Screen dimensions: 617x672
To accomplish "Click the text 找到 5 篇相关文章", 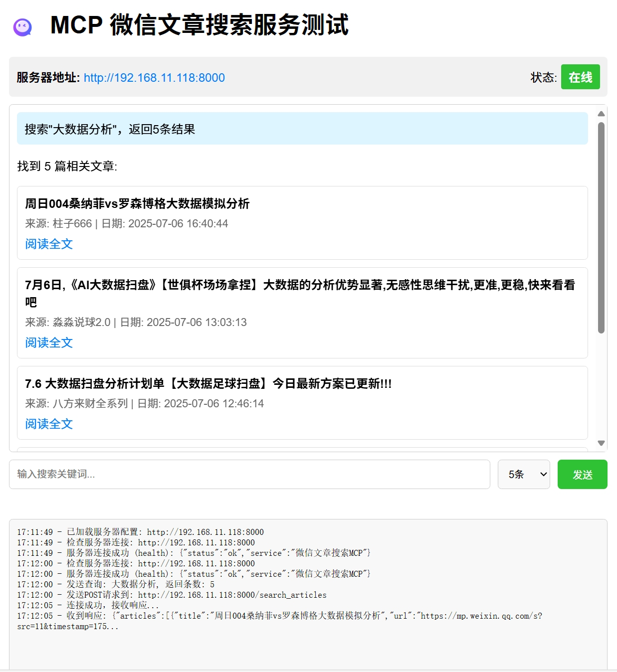I will coord(67,166).
